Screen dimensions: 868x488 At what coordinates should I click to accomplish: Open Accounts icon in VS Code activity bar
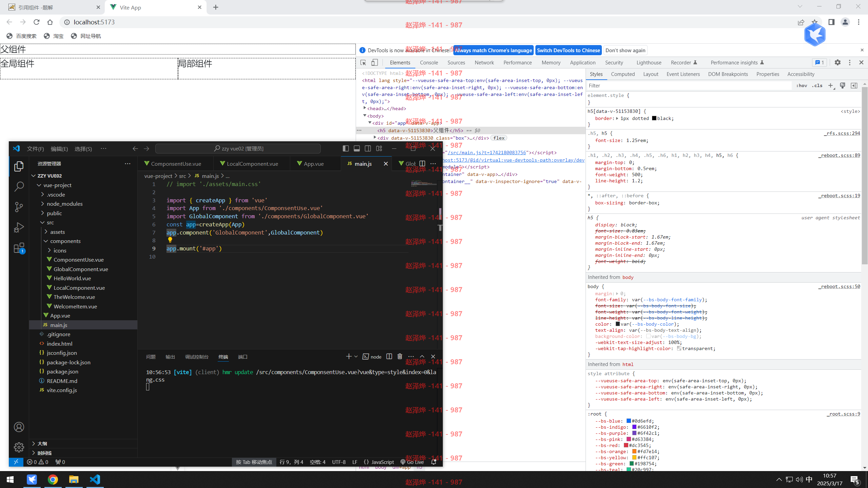click(19, 427)
